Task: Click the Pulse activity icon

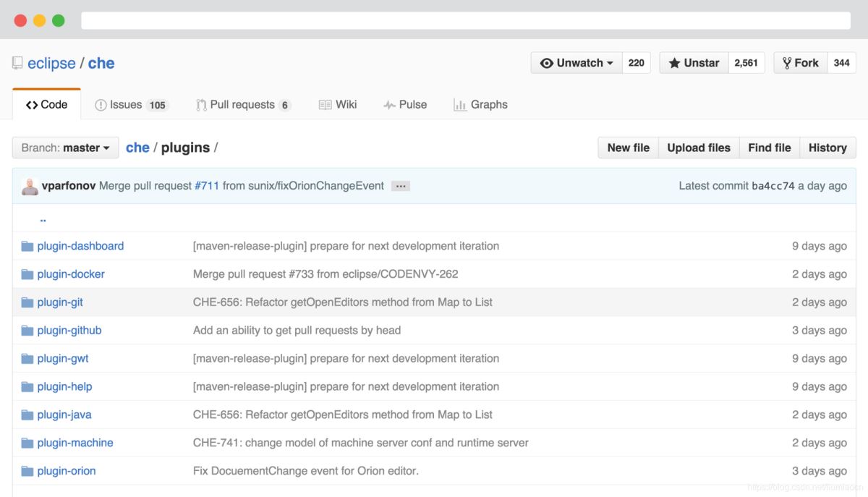Action: point(389,105)
